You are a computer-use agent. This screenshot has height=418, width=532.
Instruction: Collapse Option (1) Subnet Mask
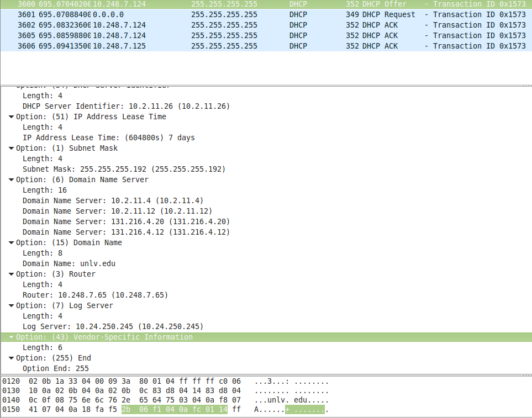point(10,148)
